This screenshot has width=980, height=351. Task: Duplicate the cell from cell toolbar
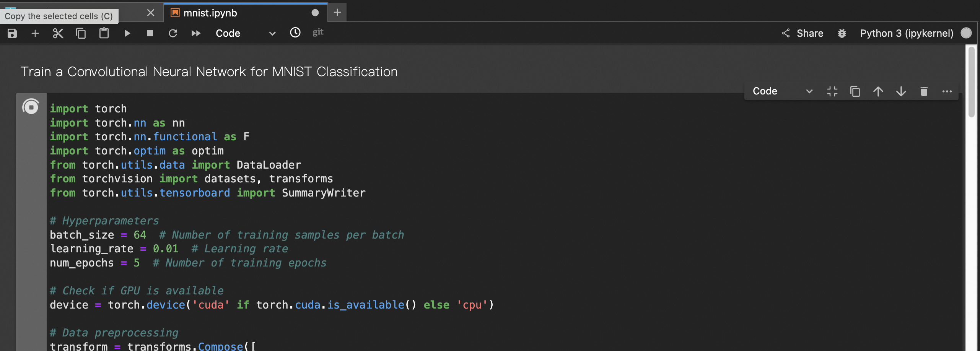(855, 91)
